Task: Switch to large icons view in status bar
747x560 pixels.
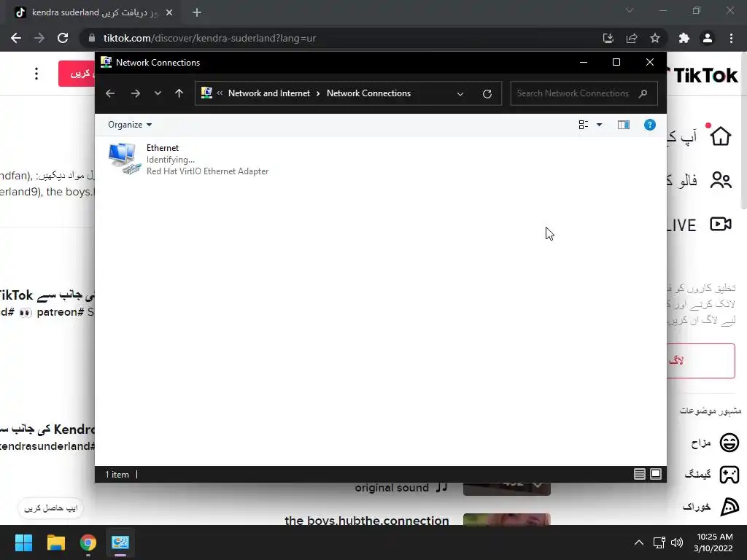Action: [x=656, y=474]
